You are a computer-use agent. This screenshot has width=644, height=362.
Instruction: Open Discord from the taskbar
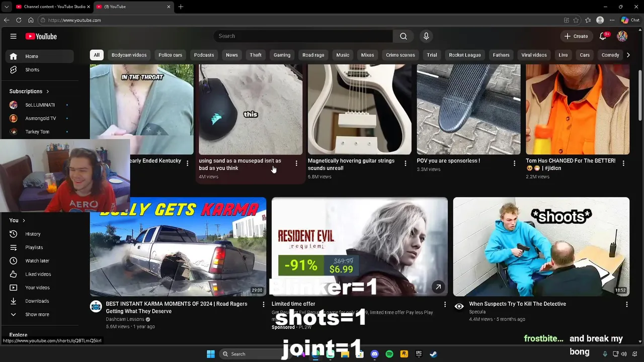[x=374, y=354]
